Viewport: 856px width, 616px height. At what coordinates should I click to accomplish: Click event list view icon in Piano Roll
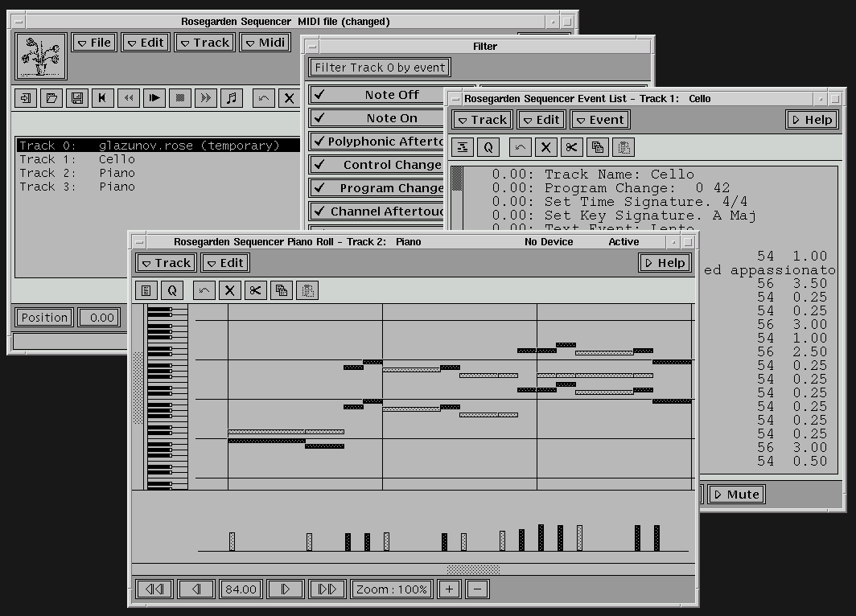146,290
